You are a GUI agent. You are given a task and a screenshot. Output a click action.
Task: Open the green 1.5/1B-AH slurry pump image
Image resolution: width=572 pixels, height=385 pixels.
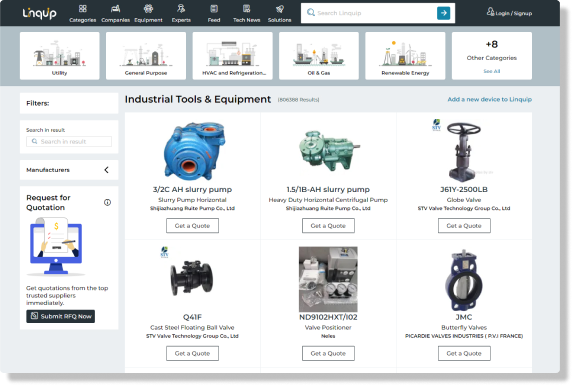(328, 151)
